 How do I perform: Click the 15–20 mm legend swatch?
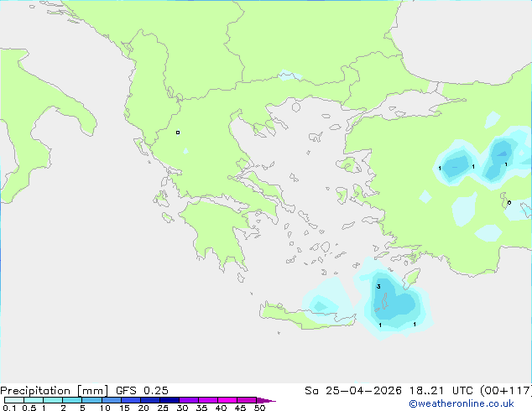point(131,400)
